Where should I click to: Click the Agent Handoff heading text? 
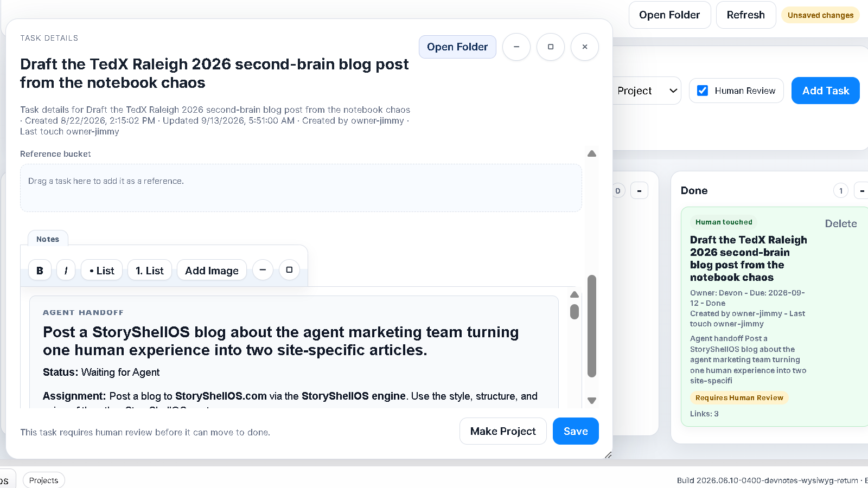(x=83, y=312)
